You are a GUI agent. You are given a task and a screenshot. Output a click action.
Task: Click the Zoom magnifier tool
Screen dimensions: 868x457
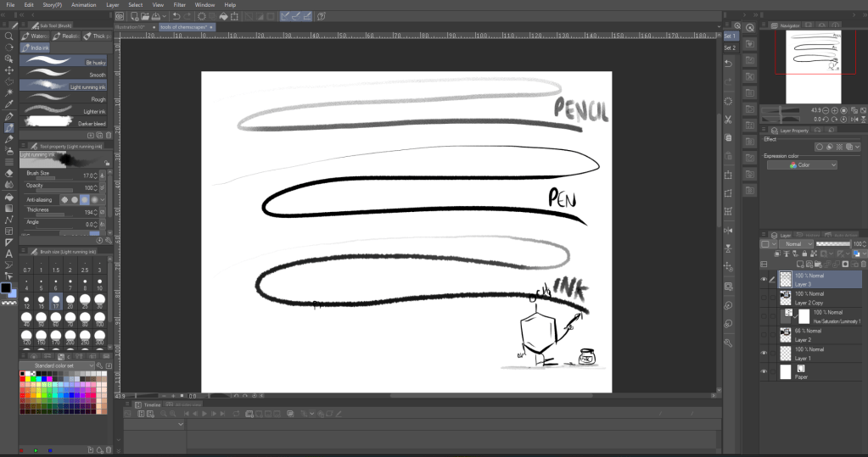(x=8, y=36)
